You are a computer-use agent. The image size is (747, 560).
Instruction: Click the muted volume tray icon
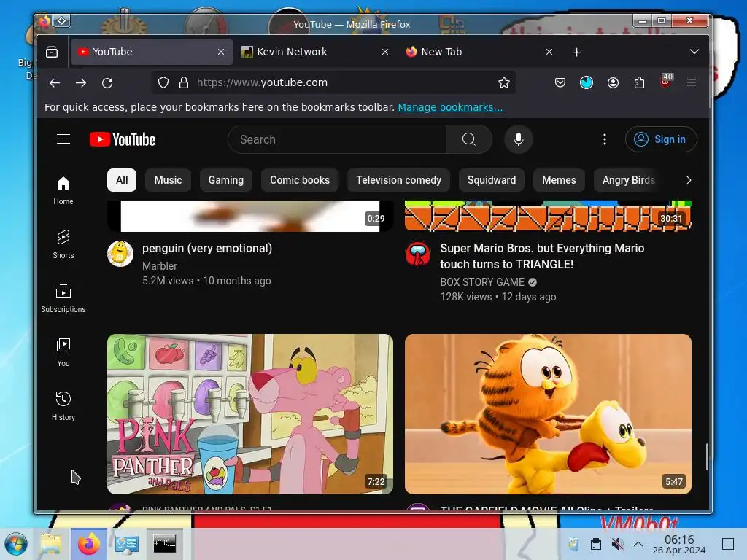coord(617,544)
